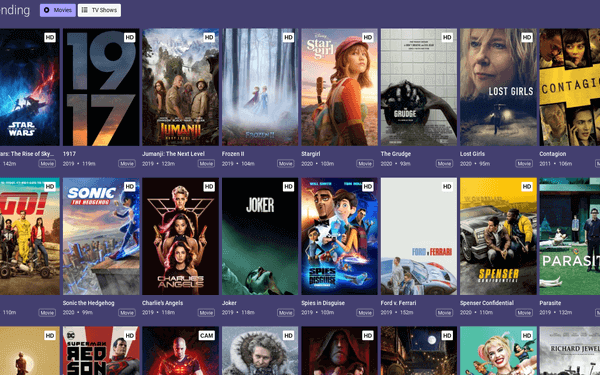The image size is (600, 375).
Task: Click the Movie tag under Frozen II
Action: click(x=286, y=164)
